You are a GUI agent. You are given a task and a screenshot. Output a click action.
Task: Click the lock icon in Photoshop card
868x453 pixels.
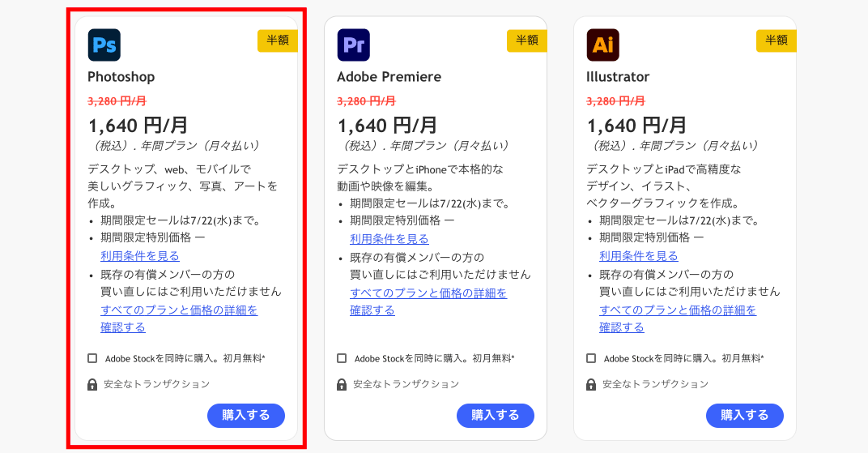92,384
